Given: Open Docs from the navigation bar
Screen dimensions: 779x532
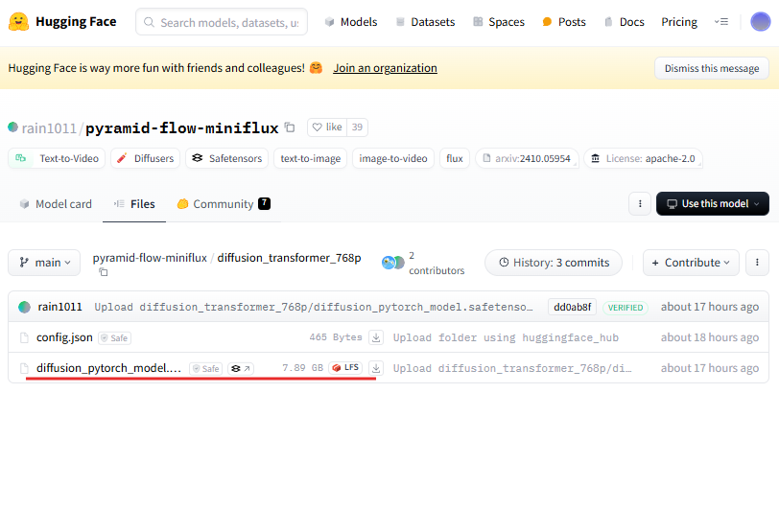Looking at the screenshot, I should pos(625,22).
